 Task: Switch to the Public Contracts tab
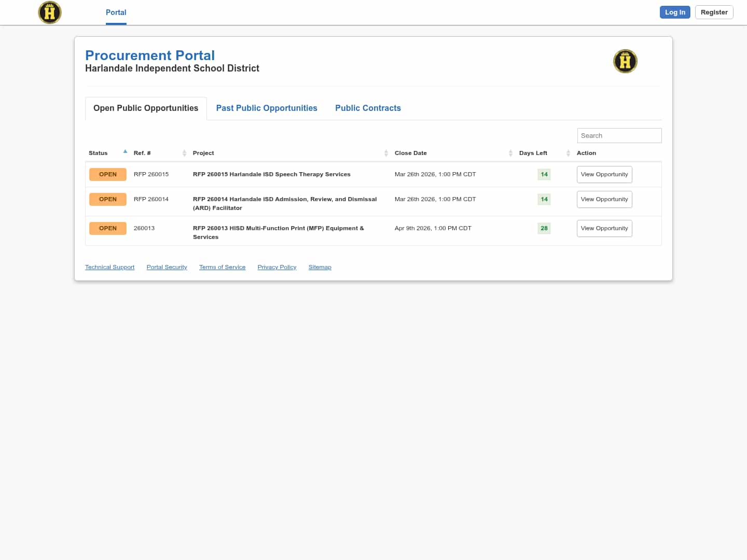click(x=368, y=108)
